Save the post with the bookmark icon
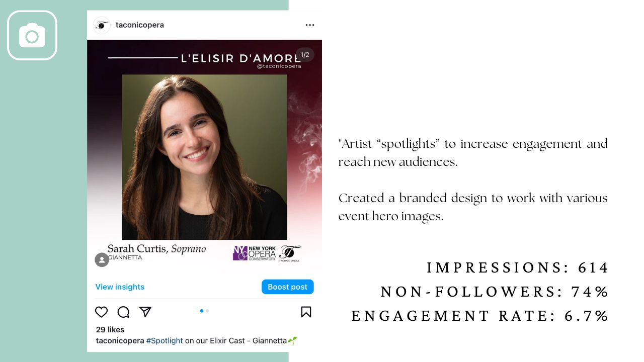 306,312
